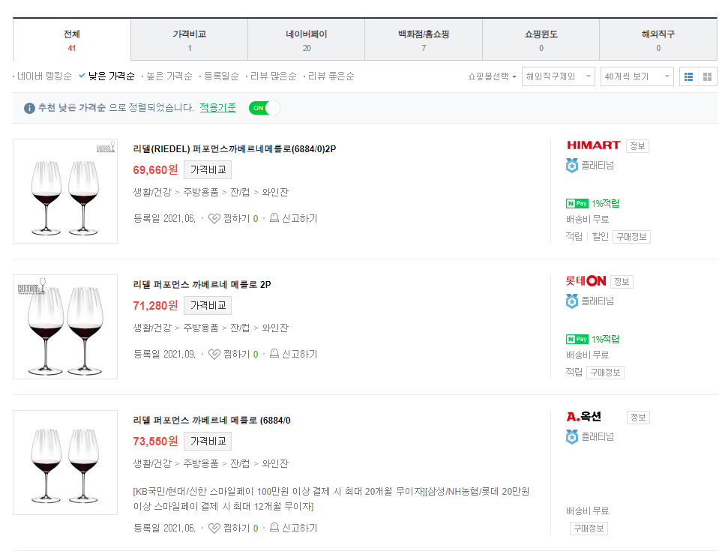This screenshot has width=728, height=560.
Task: Click platinum badge icon under 옥션
Action: 572,436
